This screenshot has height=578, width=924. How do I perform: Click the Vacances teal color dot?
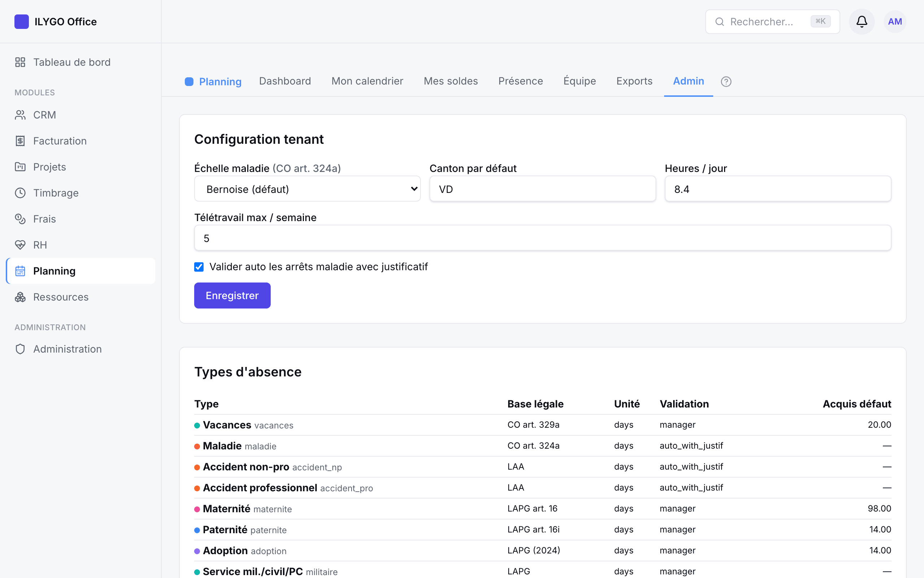197,426
